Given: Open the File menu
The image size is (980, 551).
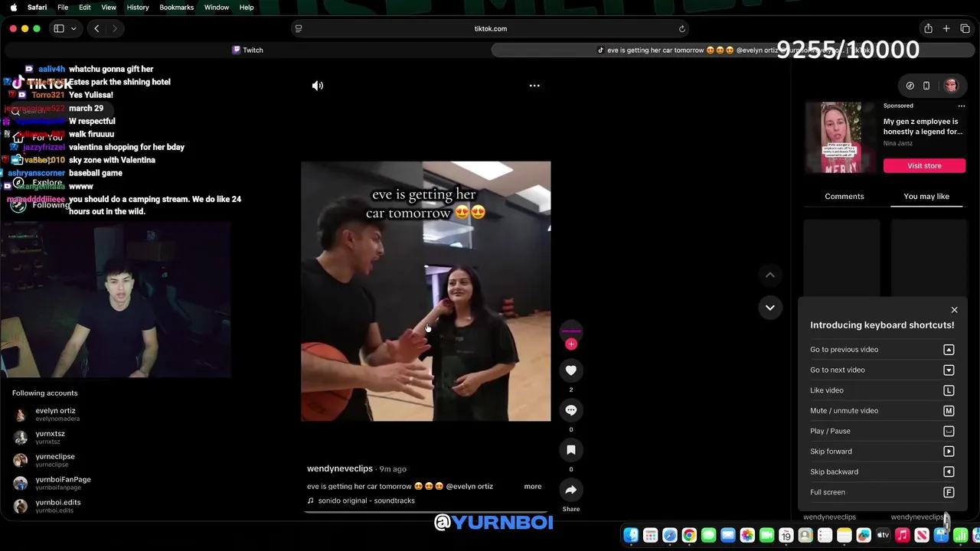Looking at the screenshot, I should coord(63,7).
